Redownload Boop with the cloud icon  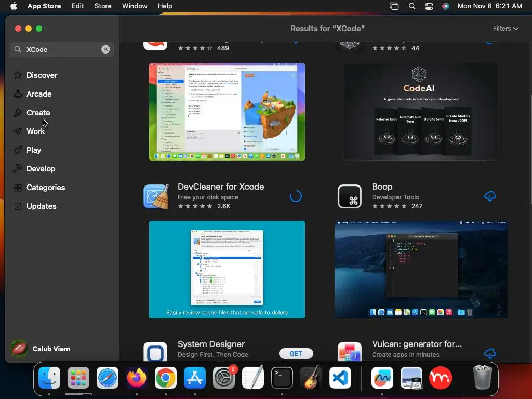(490, 196)
